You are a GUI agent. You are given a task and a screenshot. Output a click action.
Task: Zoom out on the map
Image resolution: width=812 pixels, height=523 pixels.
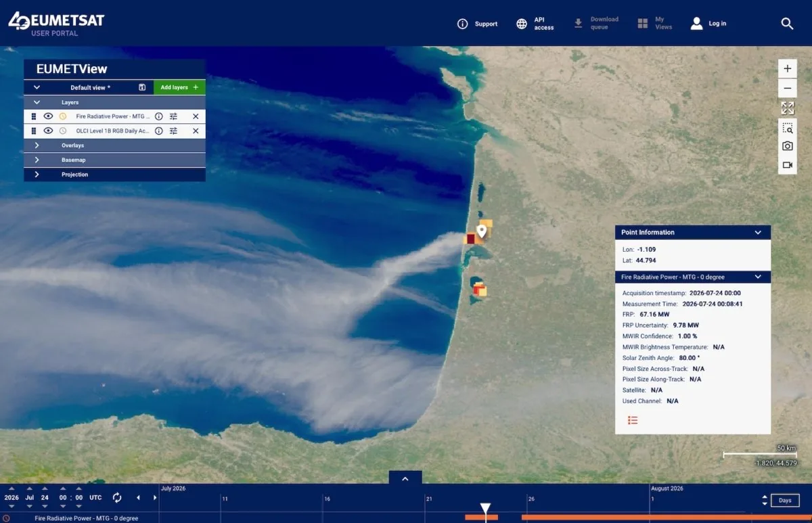787,88
